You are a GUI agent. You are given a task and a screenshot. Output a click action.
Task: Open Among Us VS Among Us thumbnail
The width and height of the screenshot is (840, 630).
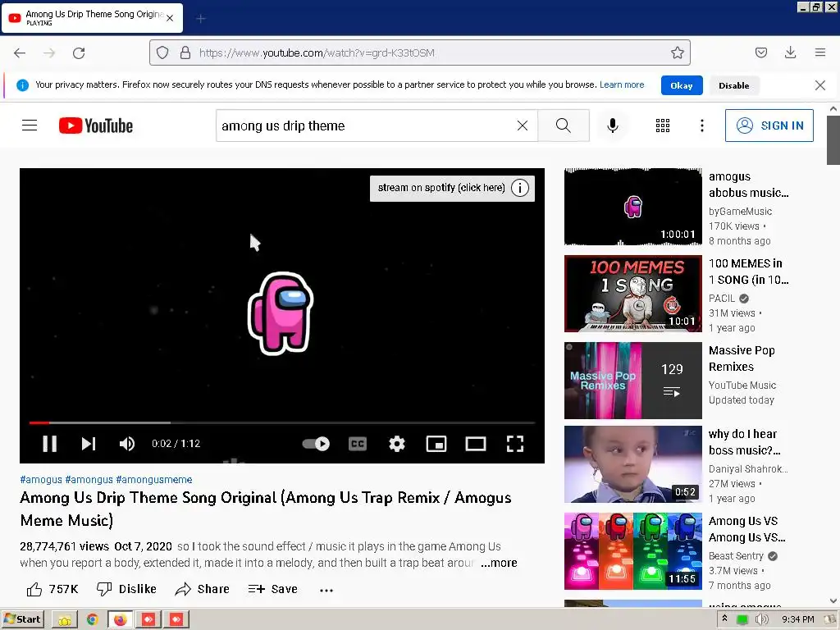click(x=632, y=551)
